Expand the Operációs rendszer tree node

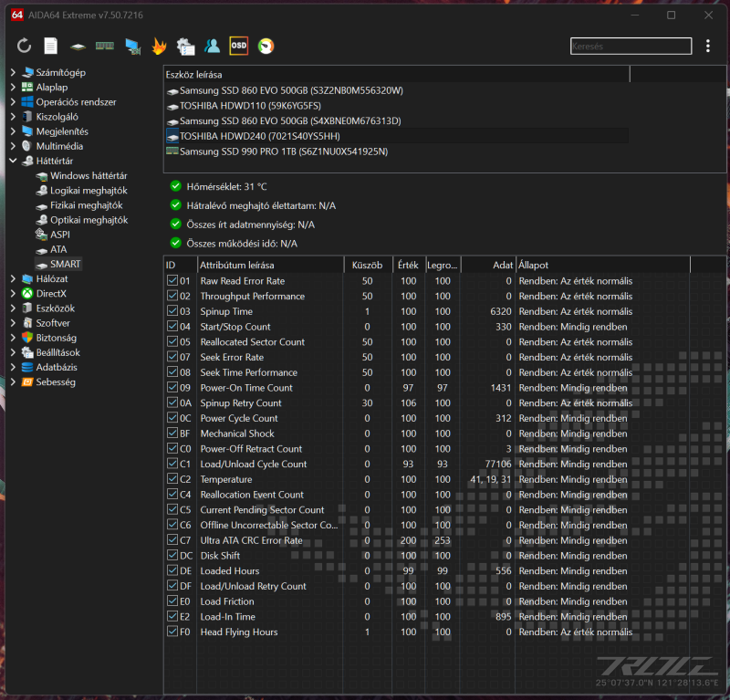point(13,101)
